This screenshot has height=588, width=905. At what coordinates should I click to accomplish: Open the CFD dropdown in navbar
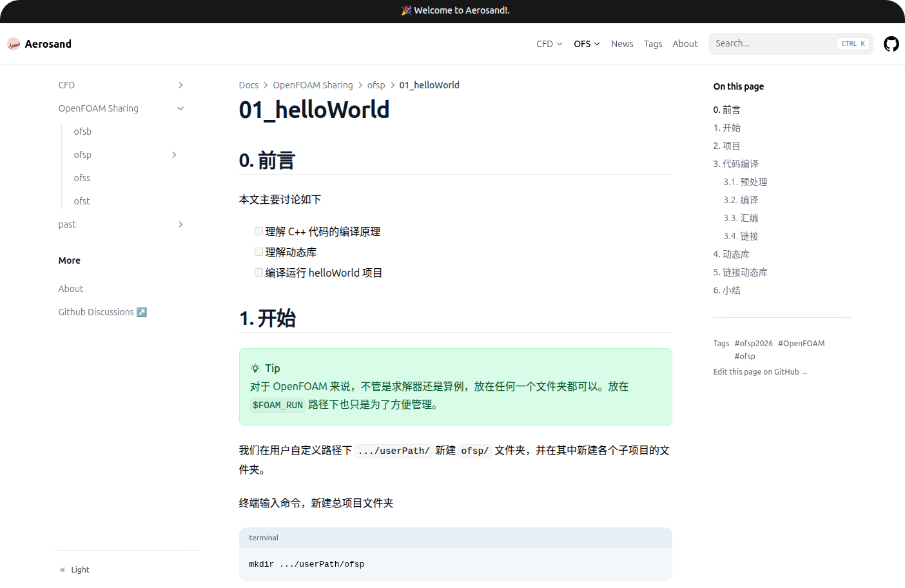coord(549,44)
